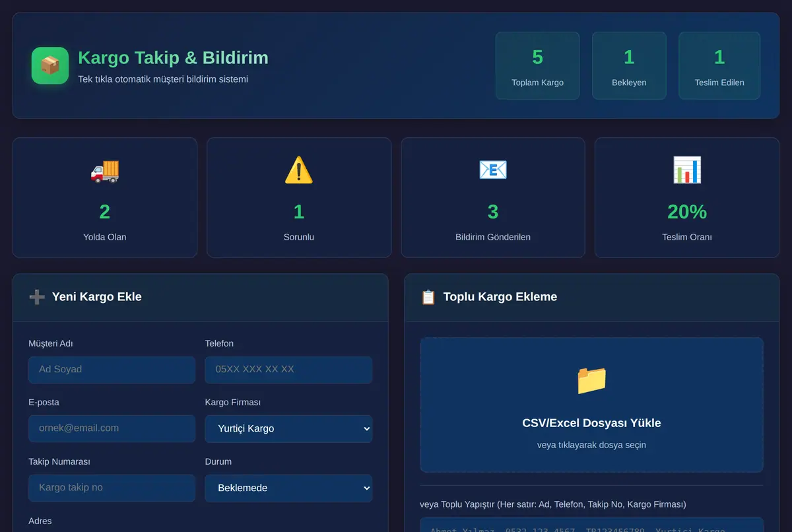The image size is (792, 532).
Task: Focus the Takip Numarası input field
Action: pyautogui.click(x=112, y=488)
